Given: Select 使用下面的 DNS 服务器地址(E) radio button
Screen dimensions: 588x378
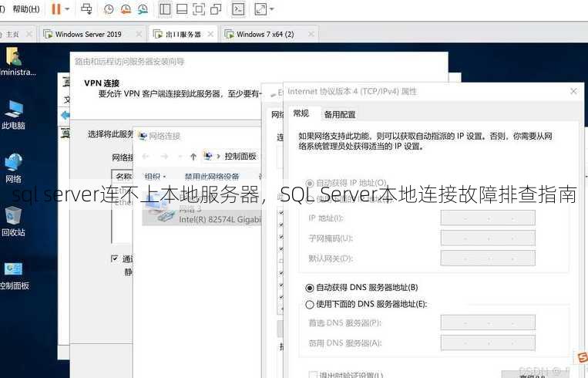Looking at the screenshot, I should (309, 305).
